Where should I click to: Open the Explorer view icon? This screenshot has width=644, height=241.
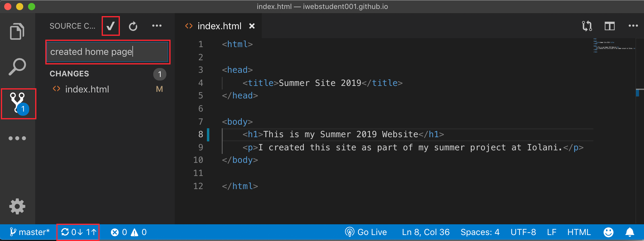coord(17,31)
